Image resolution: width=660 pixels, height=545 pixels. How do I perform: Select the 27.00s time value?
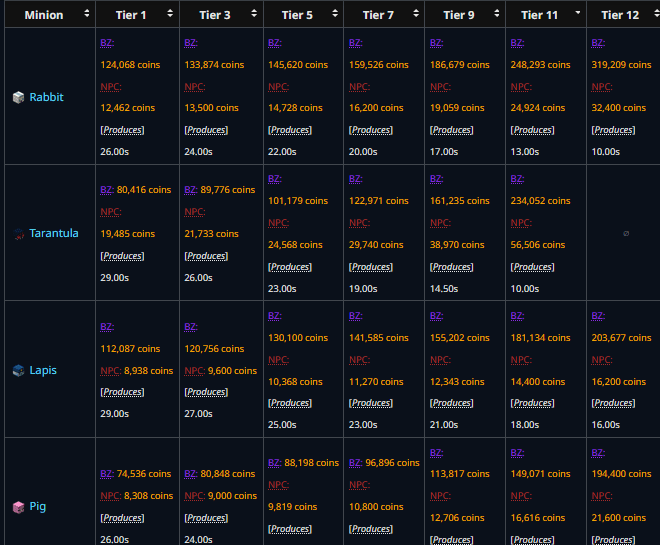coord(198,414)
